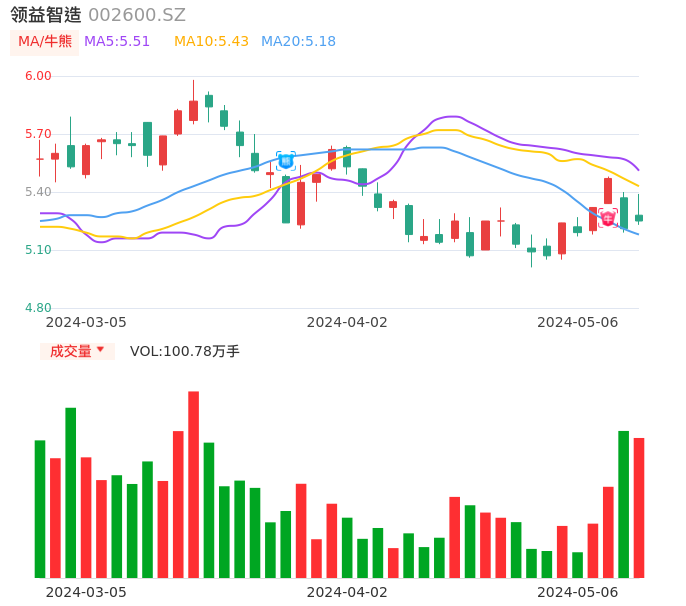Image resolution: width=686 pixels, height=606 pixels.
Task: Click the 2024-03-05 date on price chart
Action: coord(86,322)
